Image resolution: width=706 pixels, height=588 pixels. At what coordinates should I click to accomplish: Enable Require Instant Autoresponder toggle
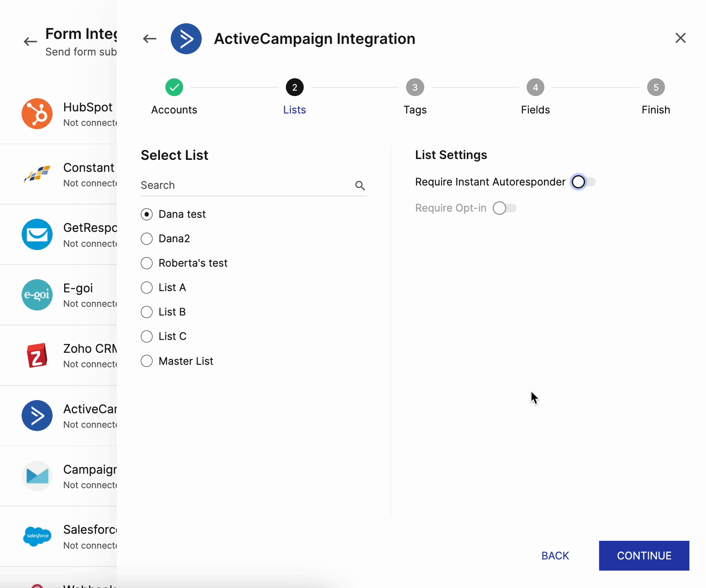click(x=583, y=182)
